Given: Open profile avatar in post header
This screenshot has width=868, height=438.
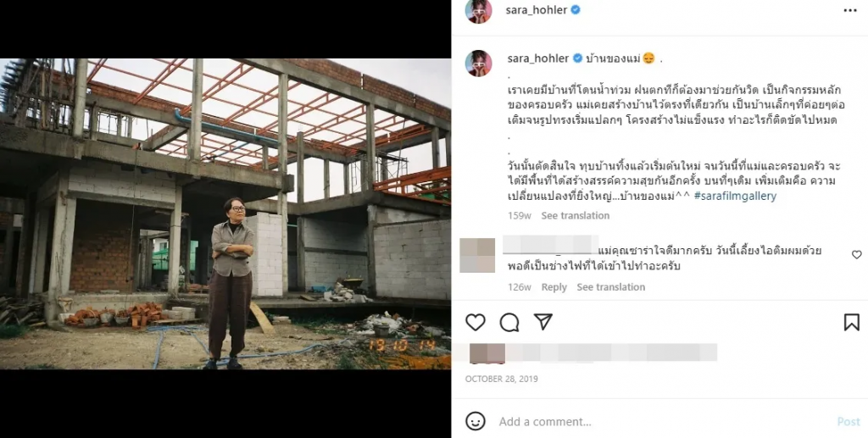Looking at the screenshot, I should 478,10.
